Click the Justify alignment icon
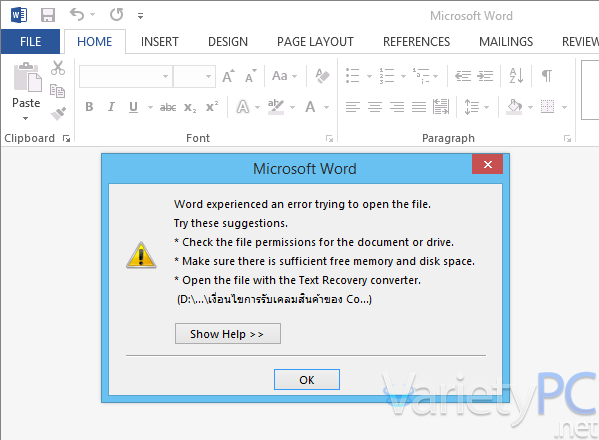This screenshot has height=440, width=599. 419,107
